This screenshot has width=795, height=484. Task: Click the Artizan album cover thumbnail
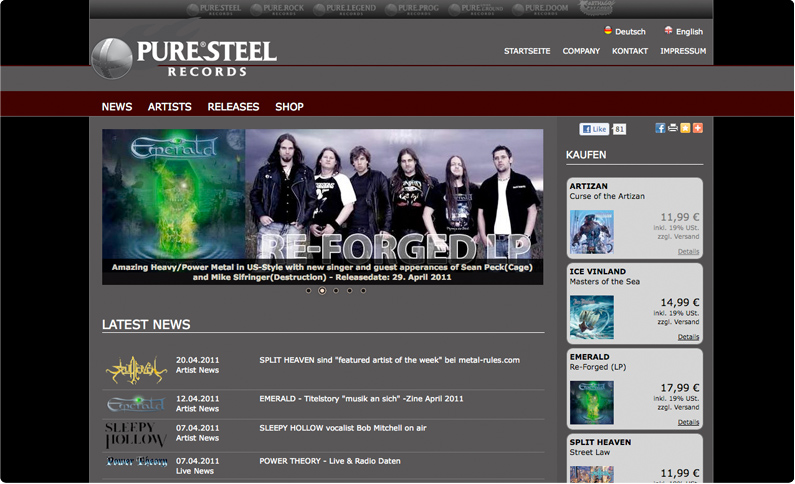592,232
